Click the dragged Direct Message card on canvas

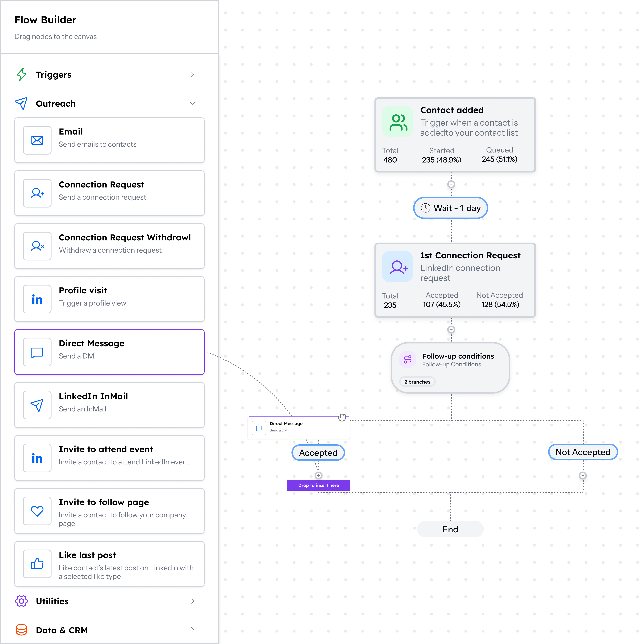(x=299, y=428)
